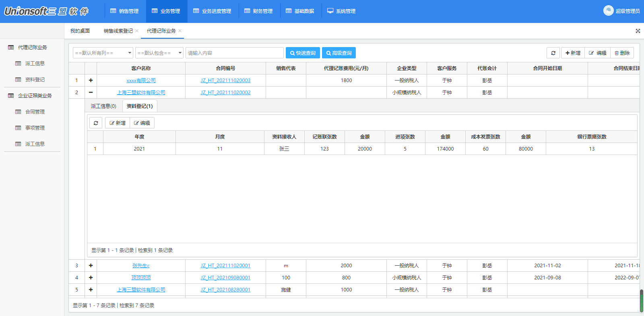
Task: Click the 企业证照类业务 sidebar group icon
Action: point(11,96)
